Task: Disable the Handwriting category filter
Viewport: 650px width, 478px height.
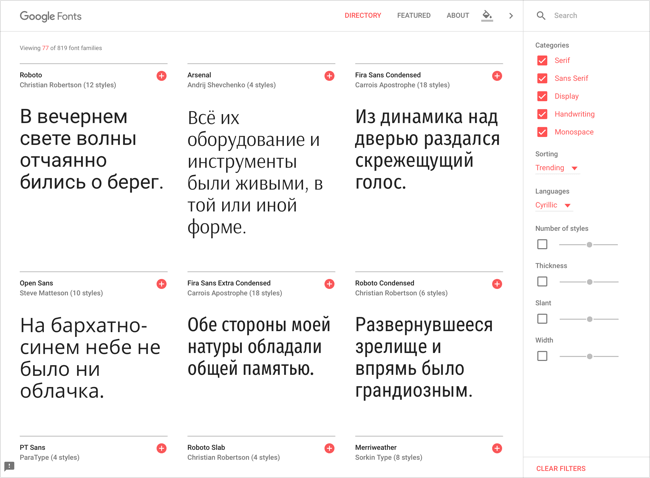Action: (x=542, y=114)
